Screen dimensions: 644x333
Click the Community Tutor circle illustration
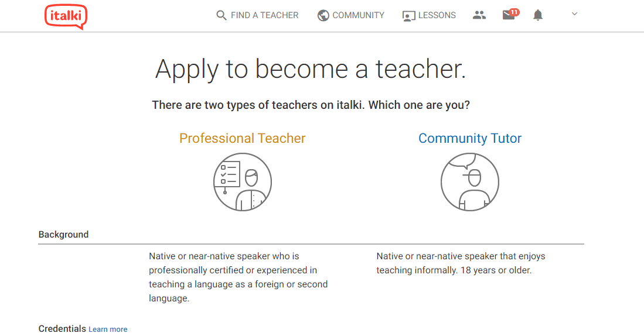click(x=470, y=182)
